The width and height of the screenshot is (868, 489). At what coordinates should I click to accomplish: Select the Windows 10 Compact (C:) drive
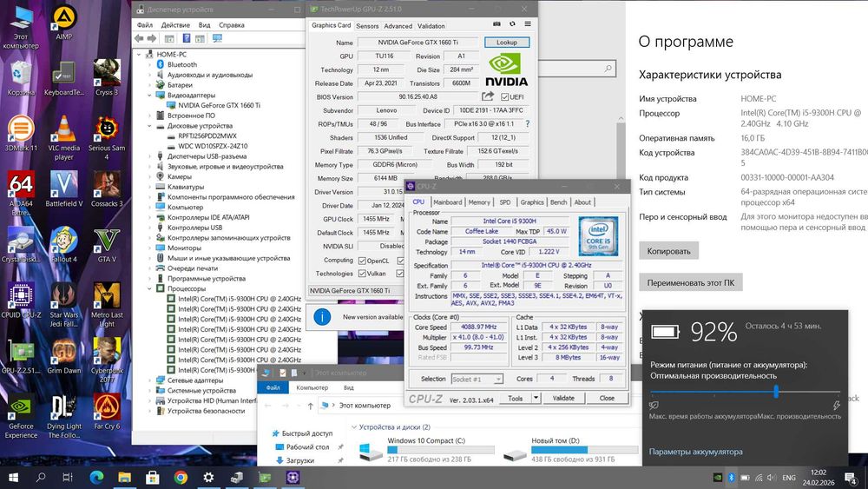426,450
